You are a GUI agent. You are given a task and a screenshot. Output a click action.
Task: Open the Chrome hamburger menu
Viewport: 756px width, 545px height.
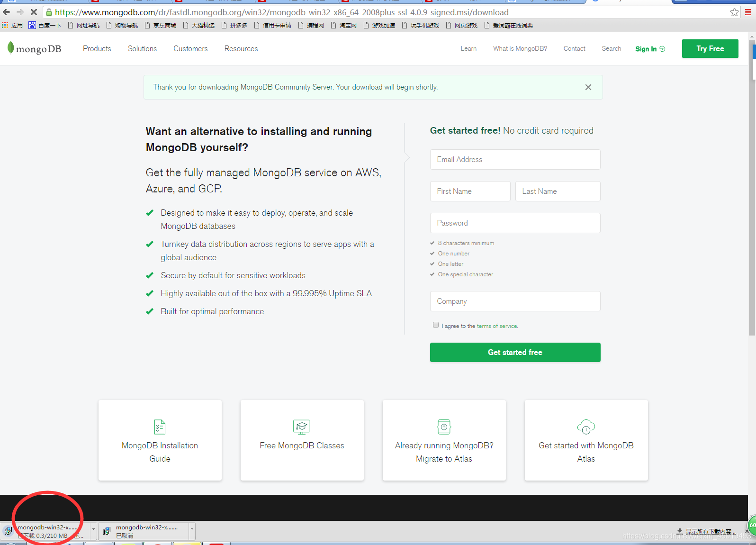tap(748, 12)
